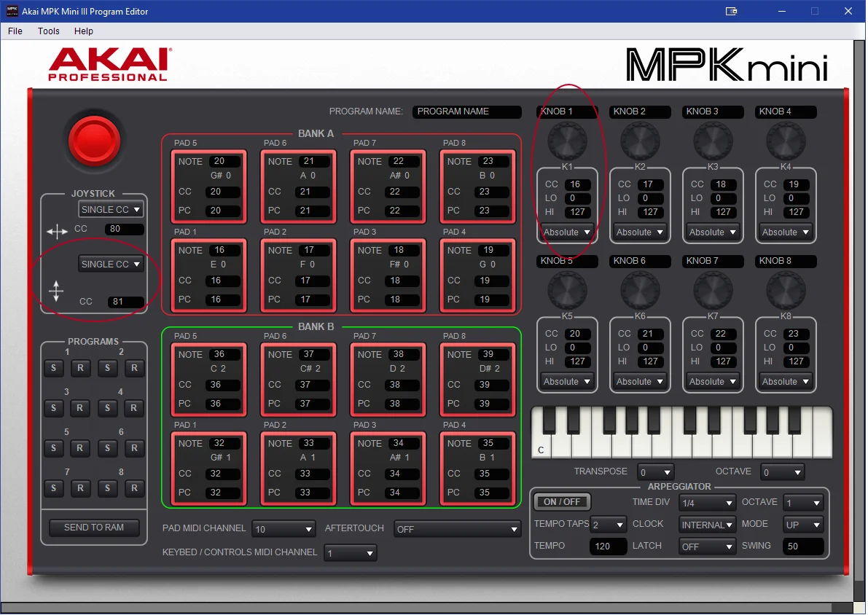Click the joystick vertical CC field showing 81
Screen dimensions: 868x615
click(125, 302)
